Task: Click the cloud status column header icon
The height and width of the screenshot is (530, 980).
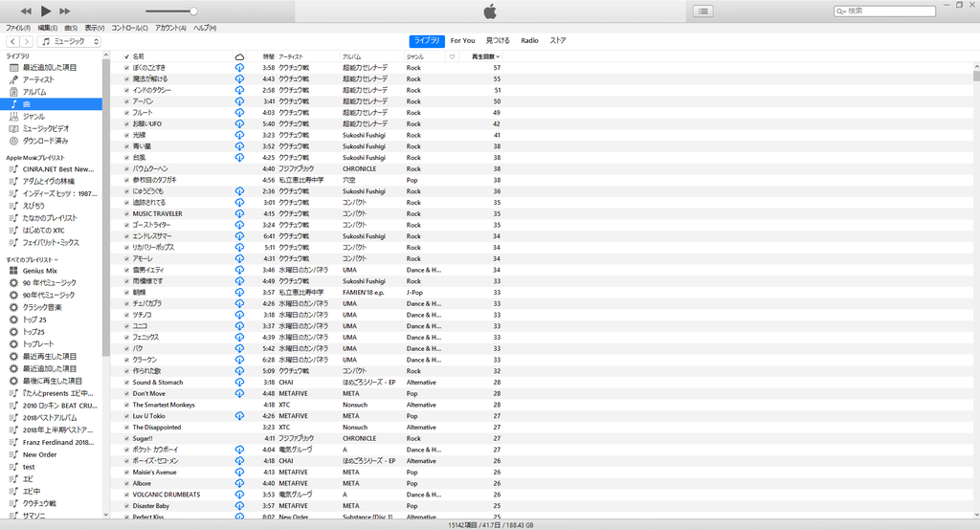Action: point(239,56)
